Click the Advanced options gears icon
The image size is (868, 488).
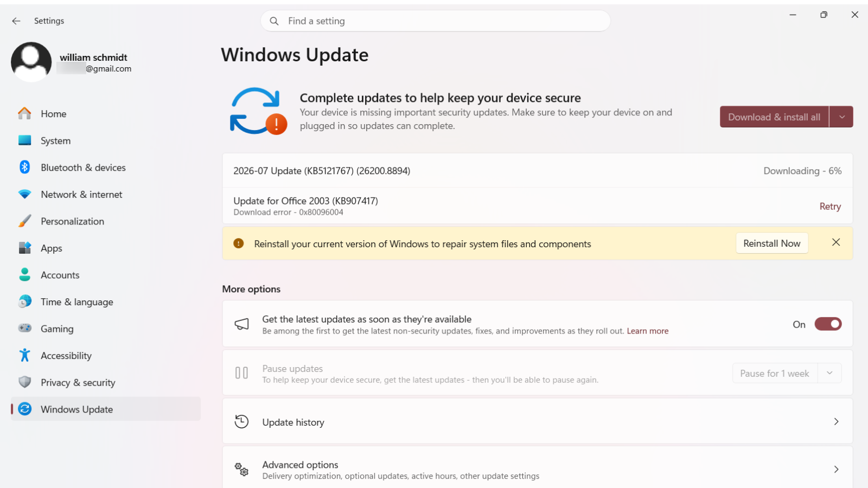click(241, 469)
